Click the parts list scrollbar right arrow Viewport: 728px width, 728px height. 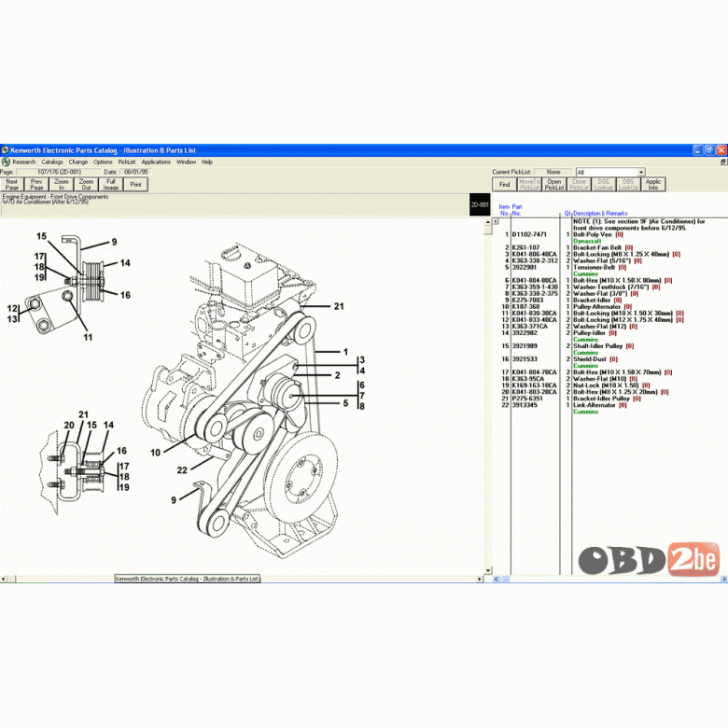point(724,579)
